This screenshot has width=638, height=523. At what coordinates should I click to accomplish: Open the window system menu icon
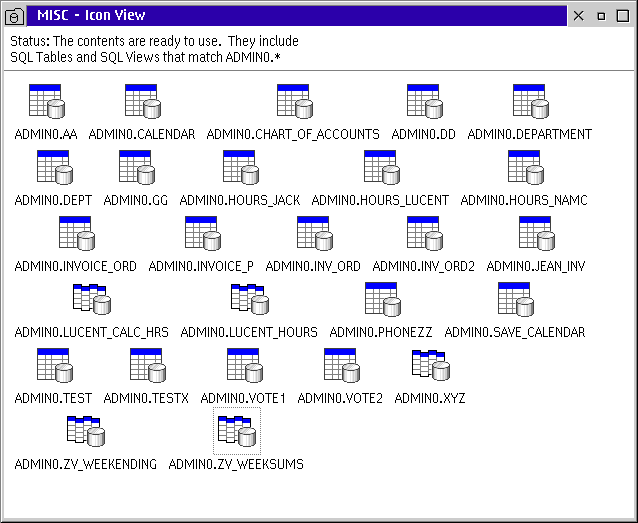pyautogui.click(x=14, y=16)
